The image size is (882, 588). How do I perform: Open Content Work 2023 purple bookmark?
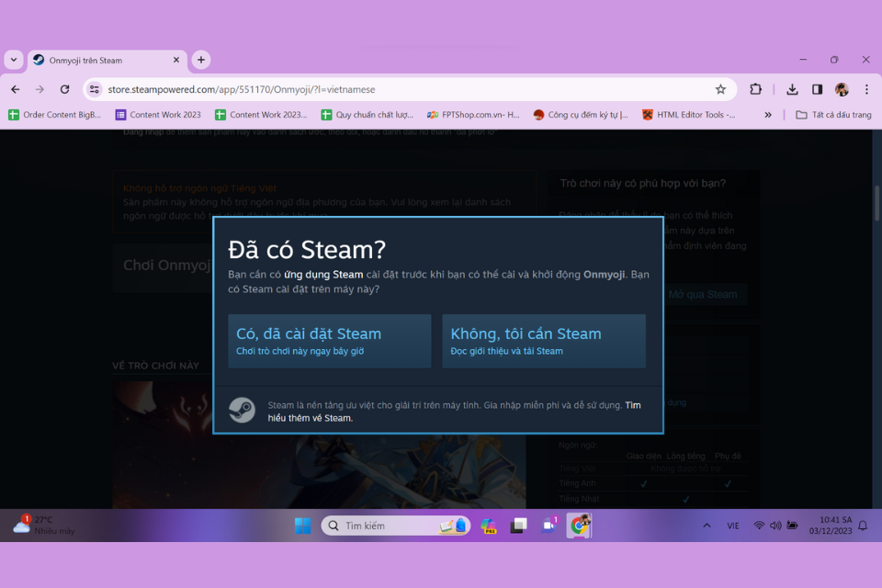pyautogui.click(x=158, y=115)
